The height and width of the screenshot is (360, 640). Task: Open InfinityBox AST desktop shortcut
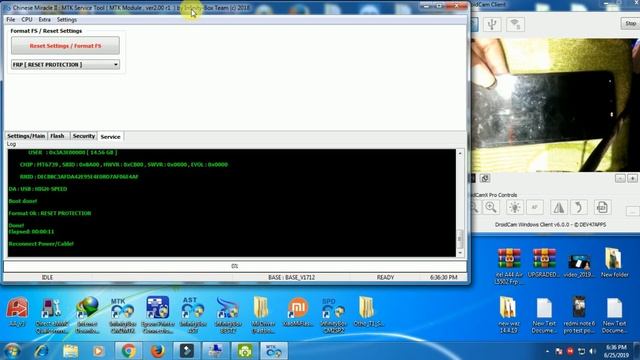click(x=193, y=316)
